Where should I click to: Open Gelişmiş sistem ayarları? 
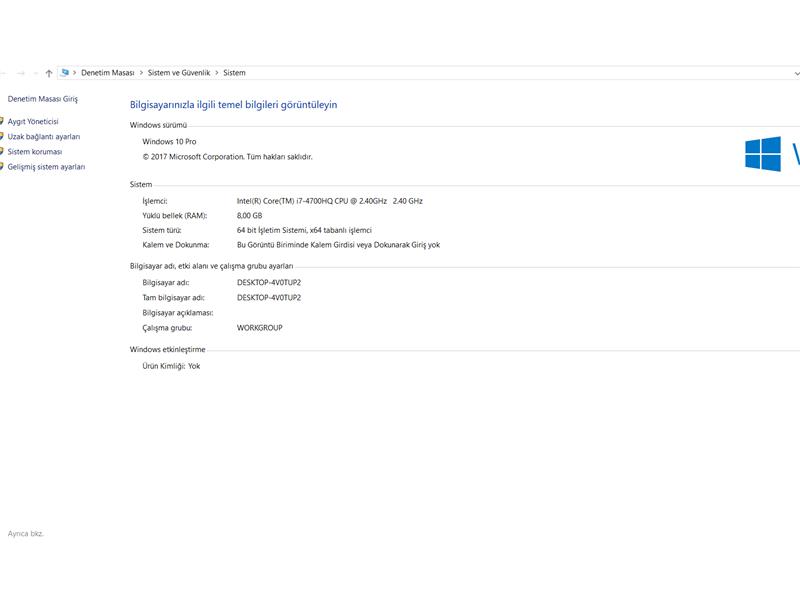point(46,167)
